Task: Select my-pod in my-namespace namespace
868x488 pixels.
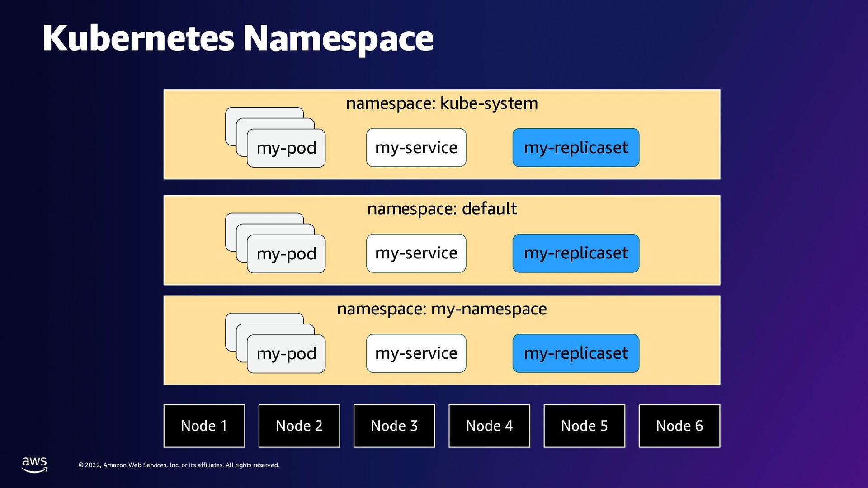Action: pyautogui.click(x=286, y=354)
